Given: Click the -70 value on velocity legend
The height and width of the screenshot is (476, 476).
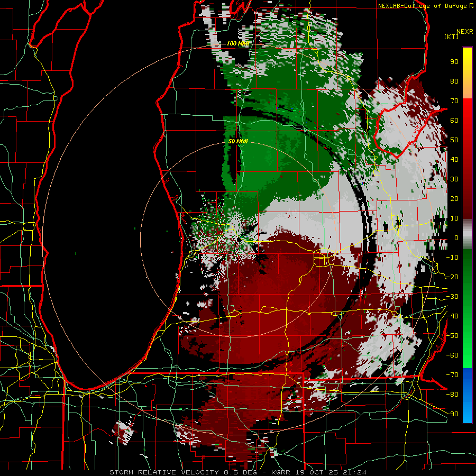Looking at the screenshot, I should click(x=452, y=375).
